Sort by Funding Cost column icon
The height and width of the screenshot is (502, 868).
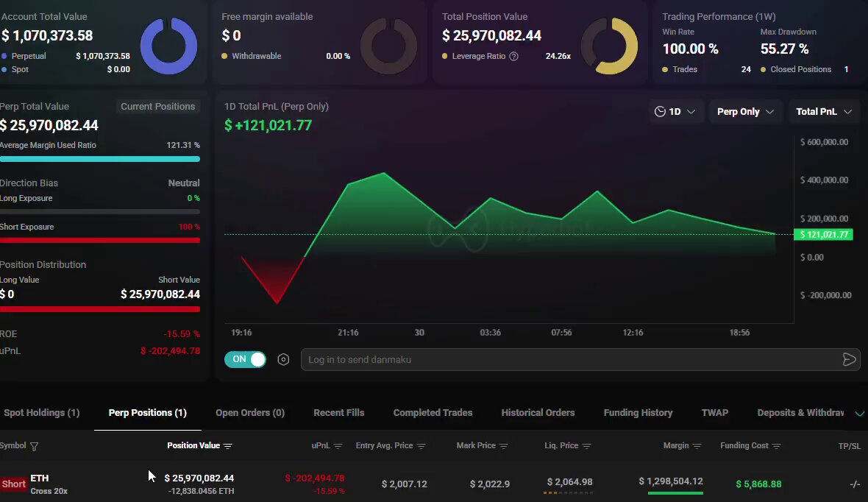pos(777,446)
